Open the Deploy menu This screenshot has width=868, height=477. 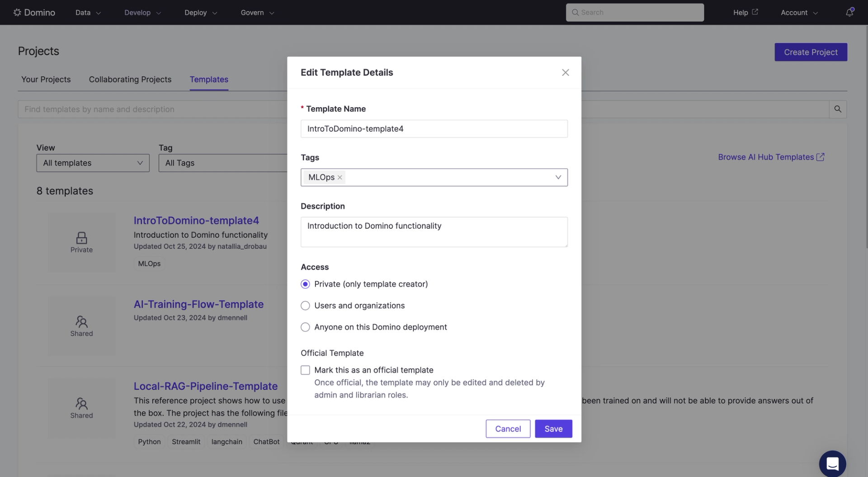coord(201,13)
